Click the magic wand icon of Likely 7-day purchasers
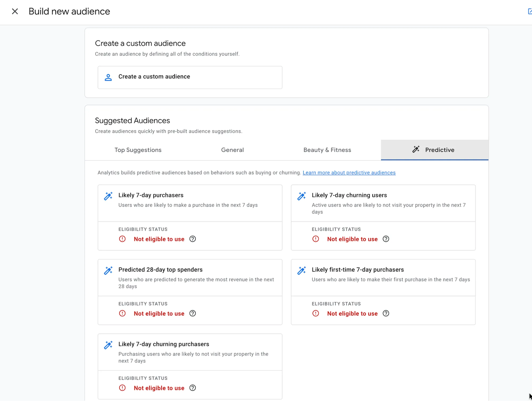The height and width of the screenshot is (401, 532). coord(108,196)
